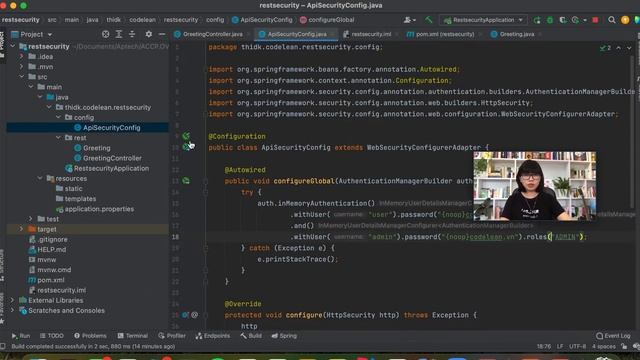640x360 pixels.
Task: Select pom.xml in project tree
Action: click(x=51, y=280)
